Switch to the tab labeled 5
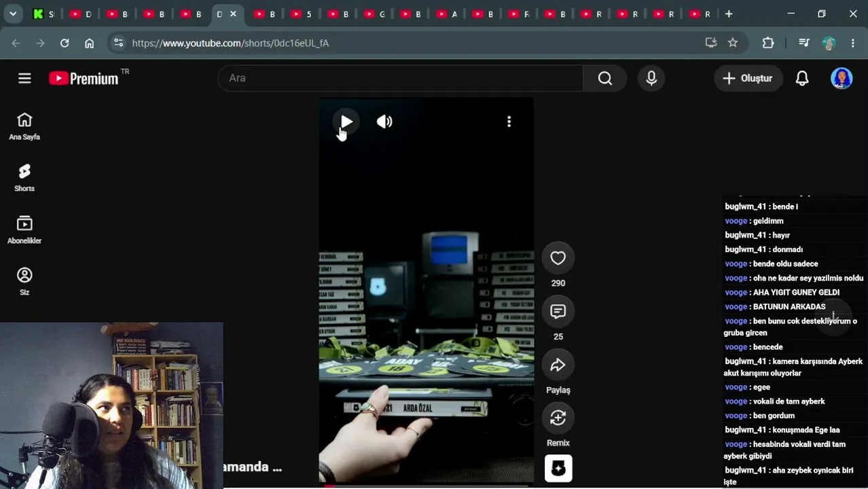 [x=300, y=14]
